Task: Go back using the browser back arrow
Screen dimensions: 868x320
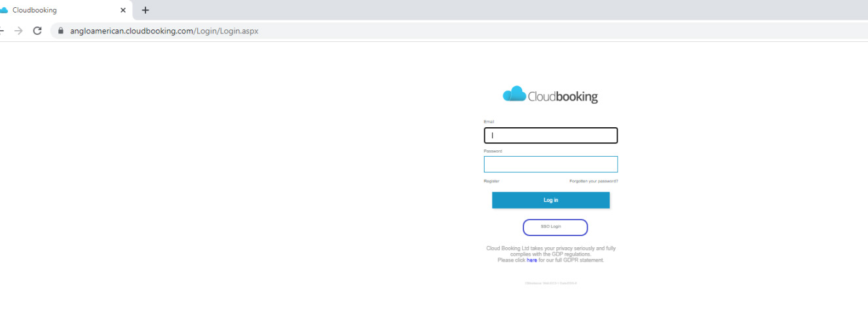Action: [2, 31]
